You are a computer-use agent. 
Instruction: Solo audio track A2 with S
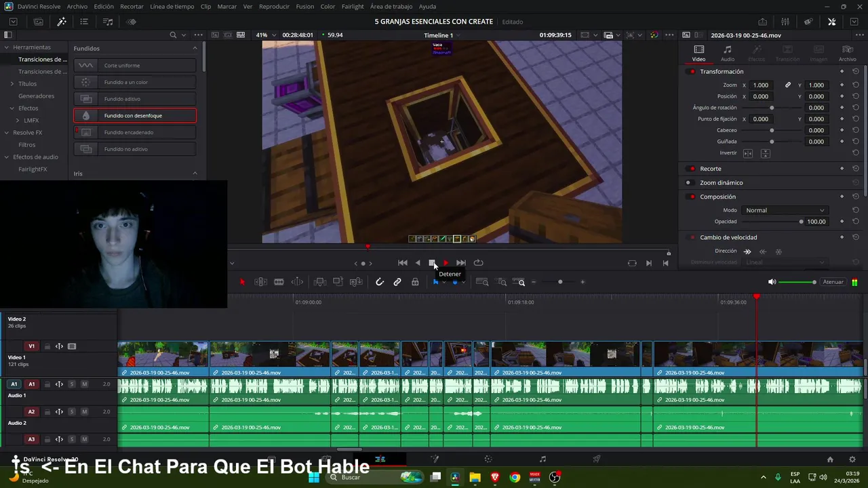click(x=71, y=412)
